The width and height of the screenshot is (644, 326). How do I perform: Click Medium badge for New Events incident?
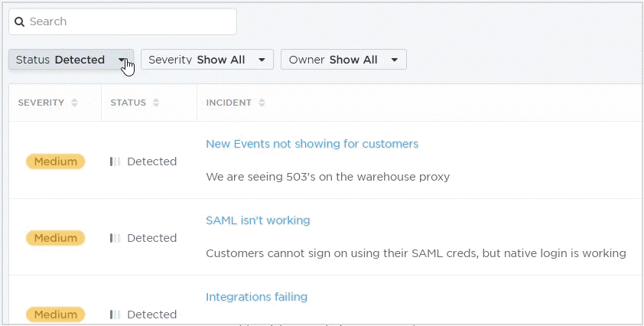click(x=55, y=161)
